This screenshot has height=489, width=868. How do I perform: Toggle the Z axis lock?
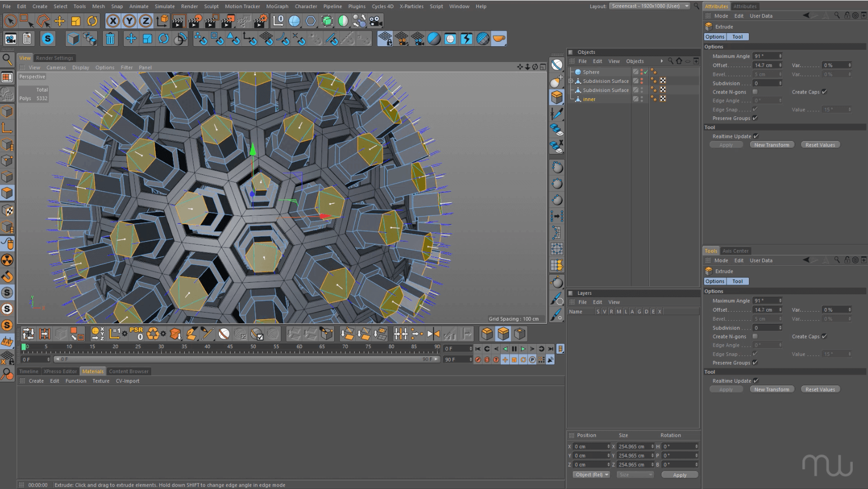point(146,21)
